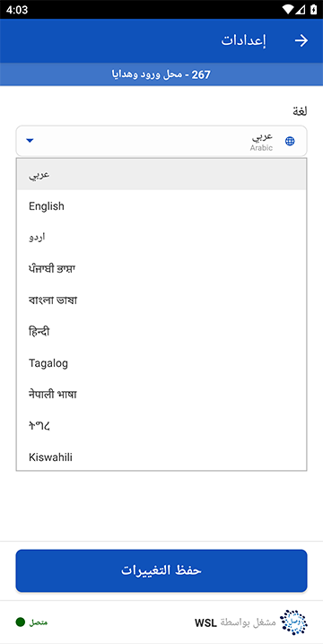Select اردو language option
The height and width of the screenshot is (644, 323).
(x=161, y=237)
